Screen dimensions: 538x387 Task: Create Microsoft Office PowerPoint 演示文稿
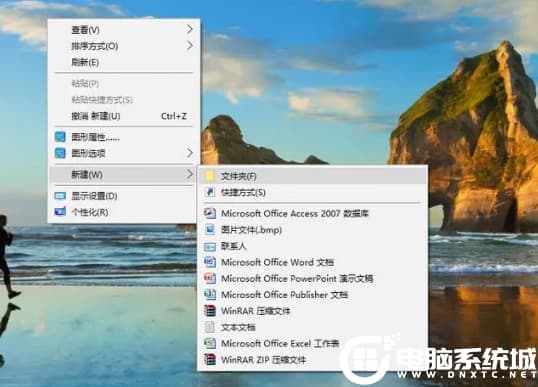pyautogui.click(x=313, y=278)
